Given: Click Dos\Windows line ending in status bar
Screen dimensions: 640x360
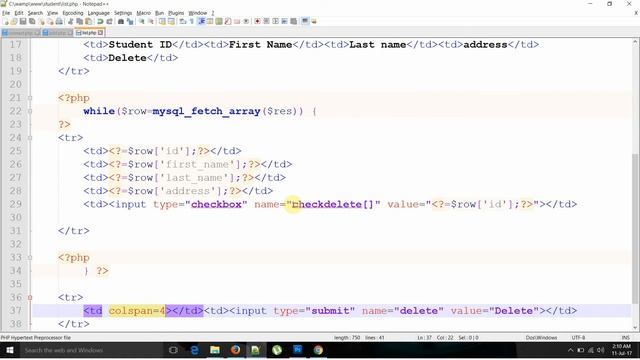Looking at the screenshot, I should click(x=541, y=338).
